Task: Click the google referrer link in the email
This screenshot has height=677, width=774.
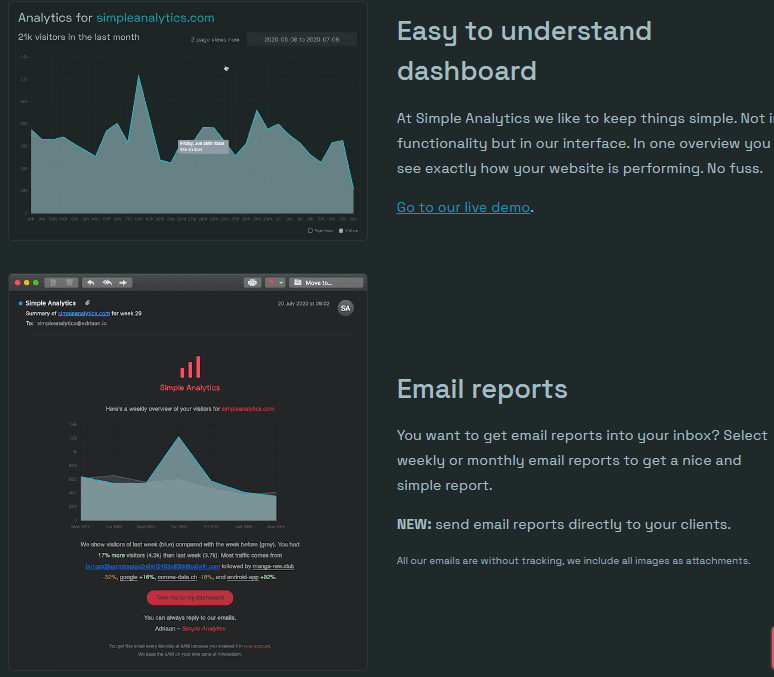Action: pos(129,577)
